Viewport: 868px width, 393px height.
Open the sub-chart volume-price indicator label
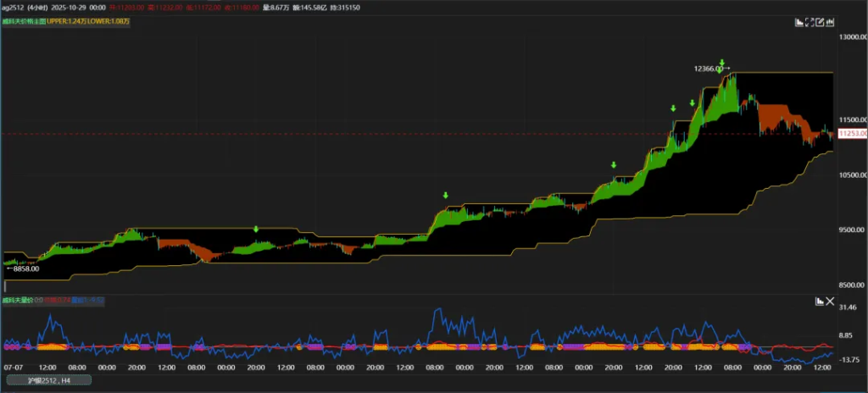click(16, 300)
